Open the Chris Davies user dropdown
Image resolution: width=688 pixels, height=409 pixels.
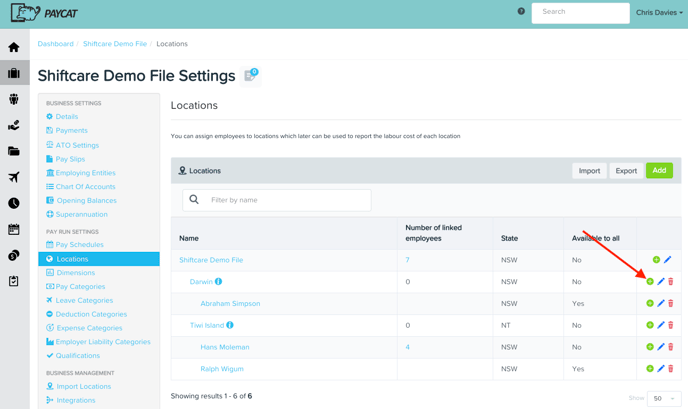pos(659,13)
